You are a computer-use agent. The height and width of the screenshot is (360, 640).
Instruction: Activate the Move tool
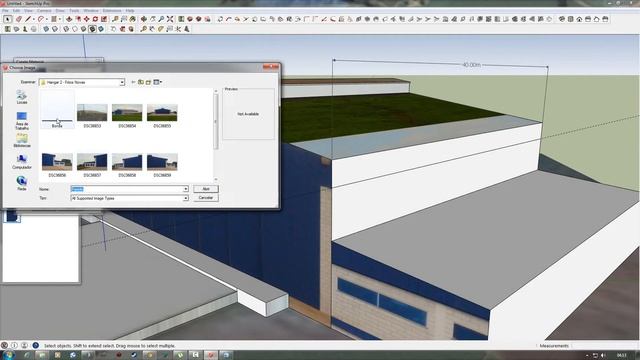point(87,19)
